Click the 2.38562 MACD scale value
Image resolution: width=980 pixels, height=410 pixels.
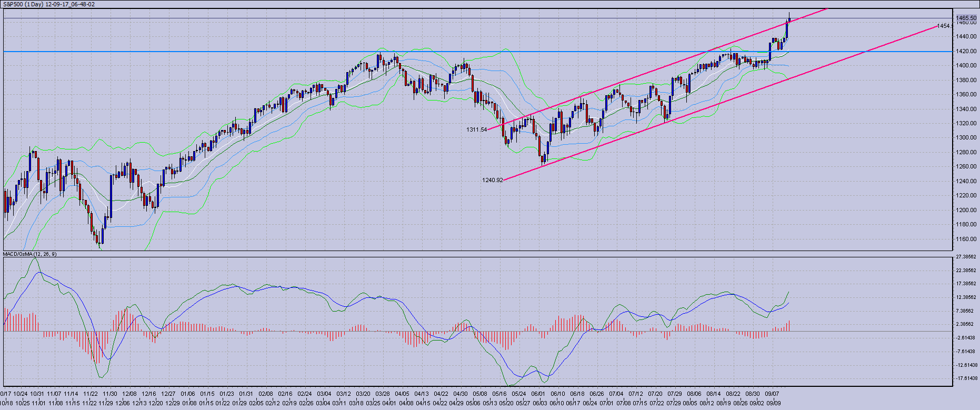(x=966, y=324)
